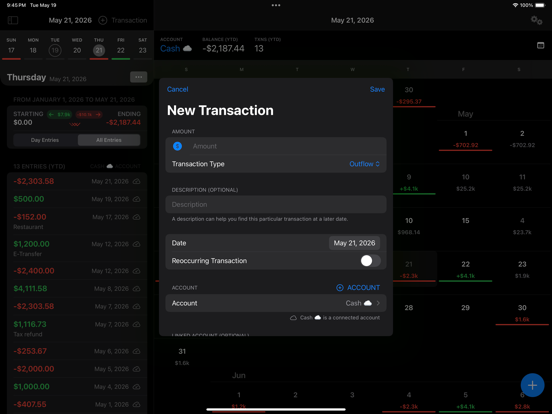Click the cloud icon on -$152.00 entry
Screen dimensions: 552x414
coord(137,217)
